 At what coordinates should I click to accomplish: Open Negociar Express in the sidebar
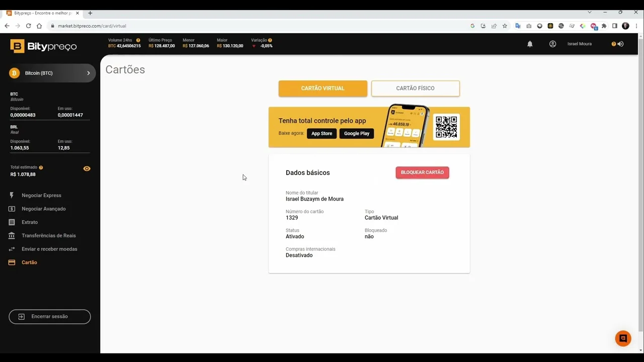pyautogui.click(x=41, y=196)
